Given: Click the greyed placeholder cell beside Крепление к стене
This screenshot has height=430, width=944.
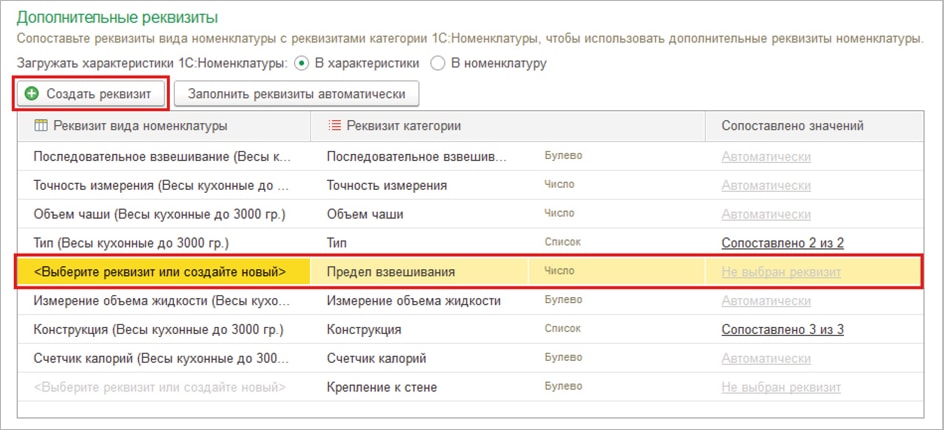Looking at the screenshot, I should [160, 387].
